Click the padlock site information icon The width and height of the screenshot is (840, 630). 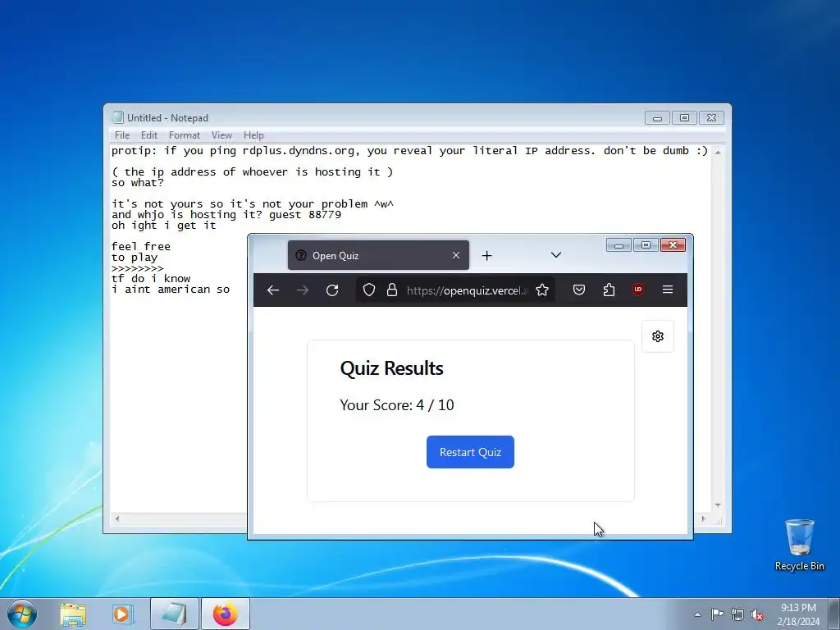tap(392, 290)
